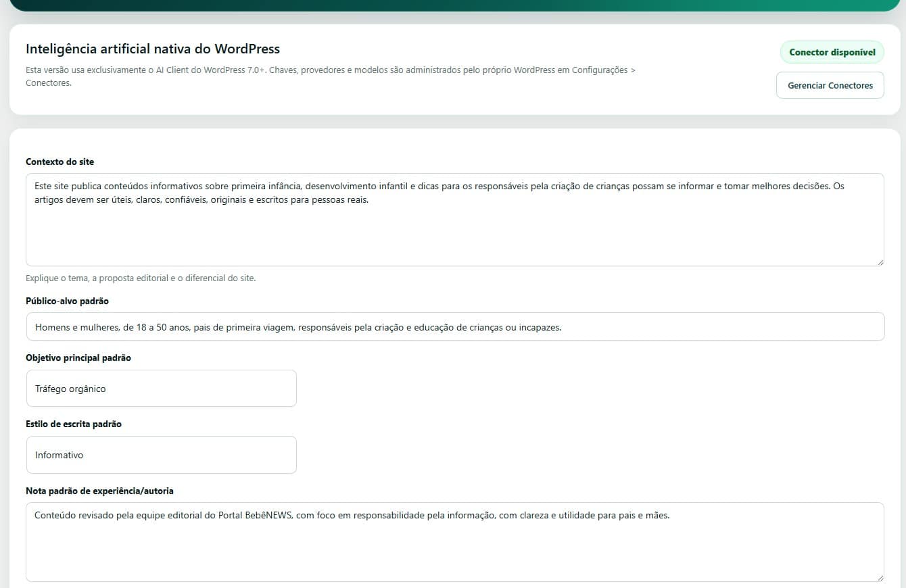Image resolution: width=906 pixels, height=588 pixels.
Task: Click the authorship note textarea resize handle
Action: [x=879, y=577]
